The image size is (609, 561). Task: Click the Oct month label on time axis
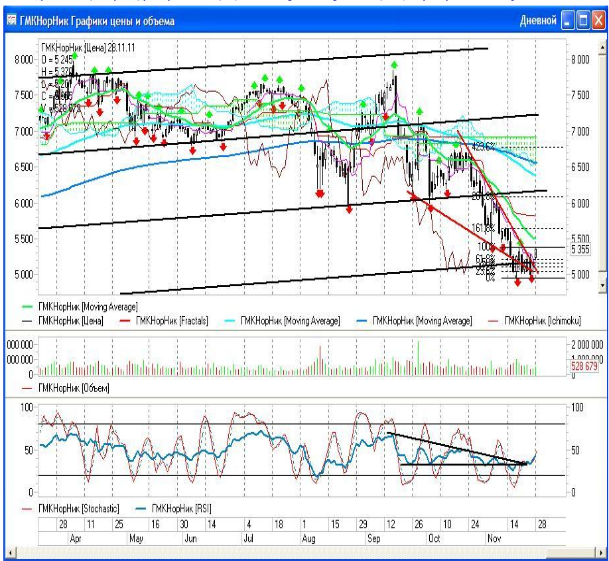coord(433,539)
